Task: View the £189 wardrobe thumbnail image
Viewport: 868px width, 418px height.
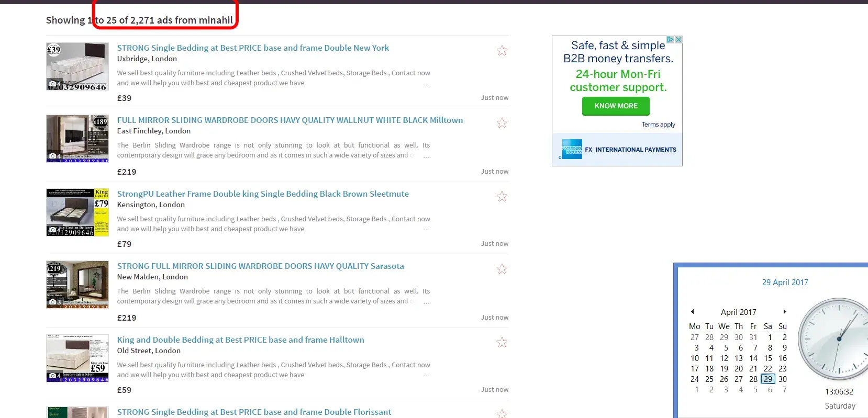Action: [77, 139]
